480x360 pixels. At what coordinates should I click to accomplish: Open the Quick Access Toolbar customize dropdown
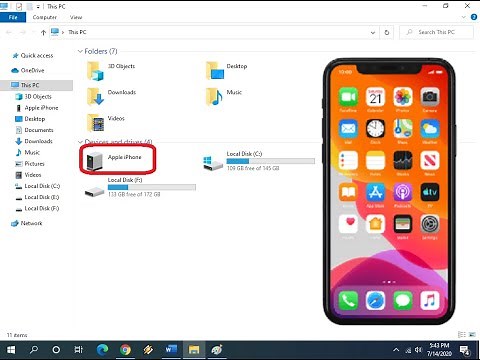[x=38, y=6]
